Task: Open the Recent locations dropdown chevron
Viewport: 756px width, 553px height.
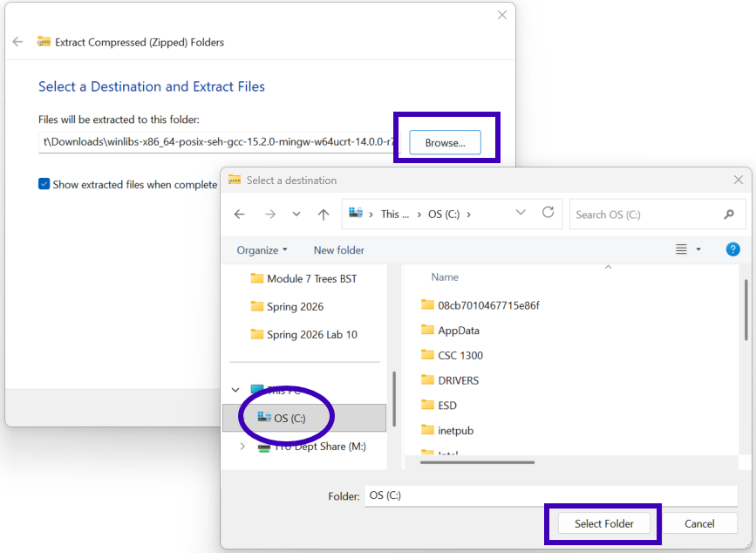Action: point(296,214)
